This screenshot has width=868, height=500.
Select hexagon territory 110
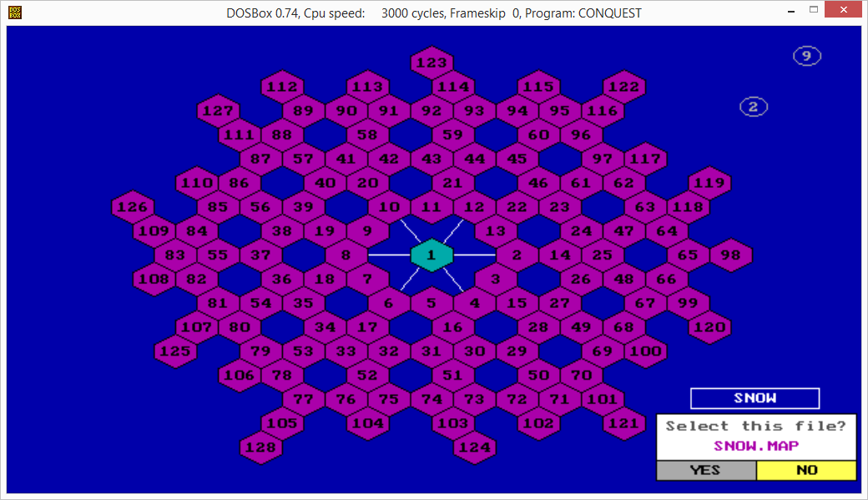pyautogui.click(x=197, y=183)
